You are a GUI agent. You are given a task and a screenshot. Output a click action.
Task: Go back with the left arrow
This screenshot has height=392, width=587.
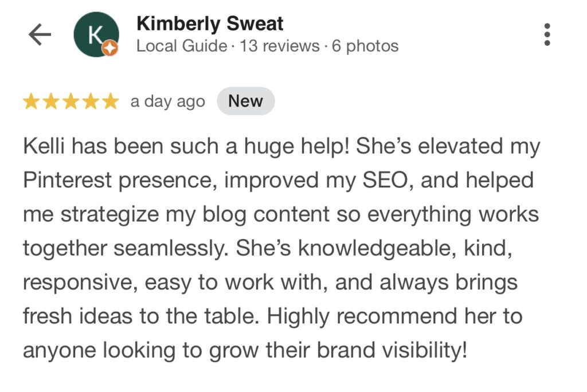pos(40,35)
